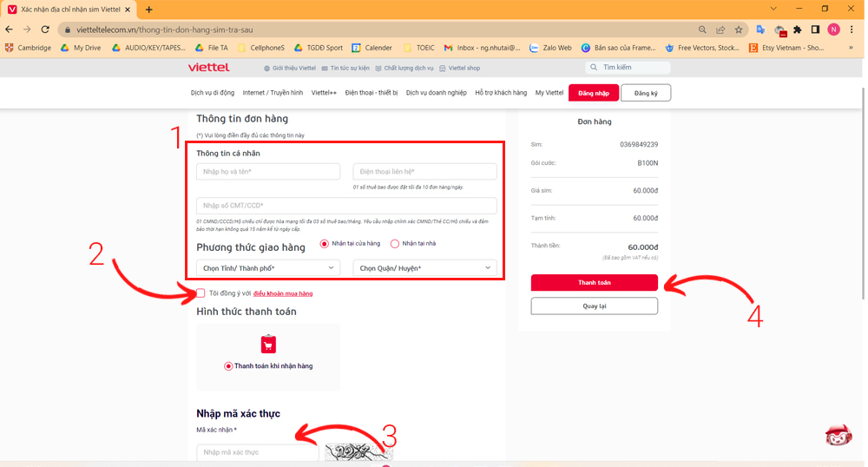868x467 pixels.
Task: Open the chat mascot widget
Action: click(x=838, y=436)
